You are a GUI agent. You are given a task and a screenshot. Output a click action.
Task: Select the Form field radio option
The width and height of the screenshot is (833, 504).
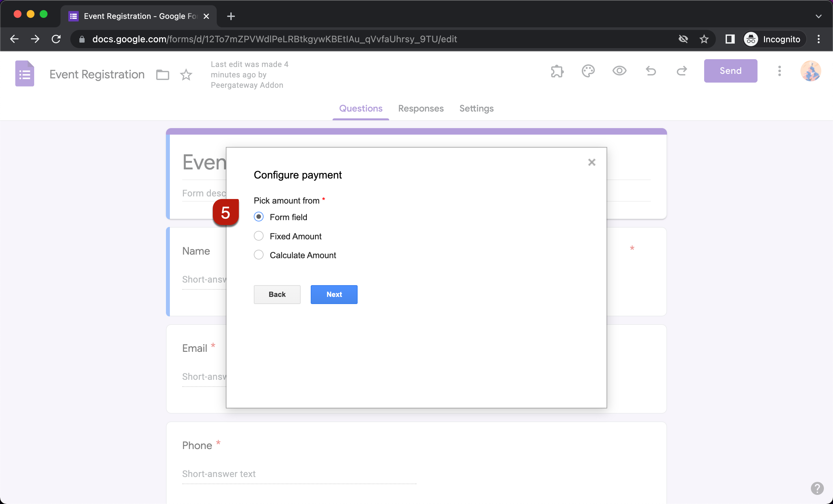(x=259, y=217)
